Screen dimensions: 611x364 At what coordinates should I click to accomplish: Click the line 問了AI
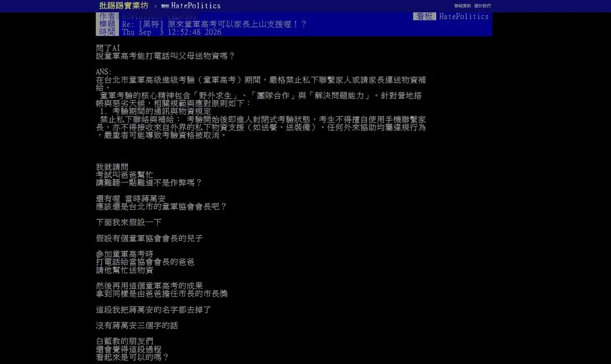[108, 48]
